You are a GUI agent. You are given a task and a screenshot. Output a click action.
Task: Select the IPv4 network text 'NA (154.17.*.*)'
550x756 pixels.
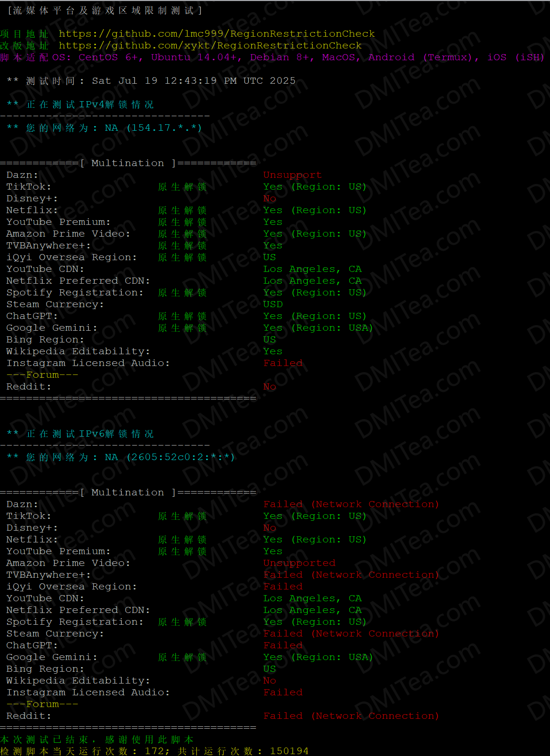pos(153,128)
